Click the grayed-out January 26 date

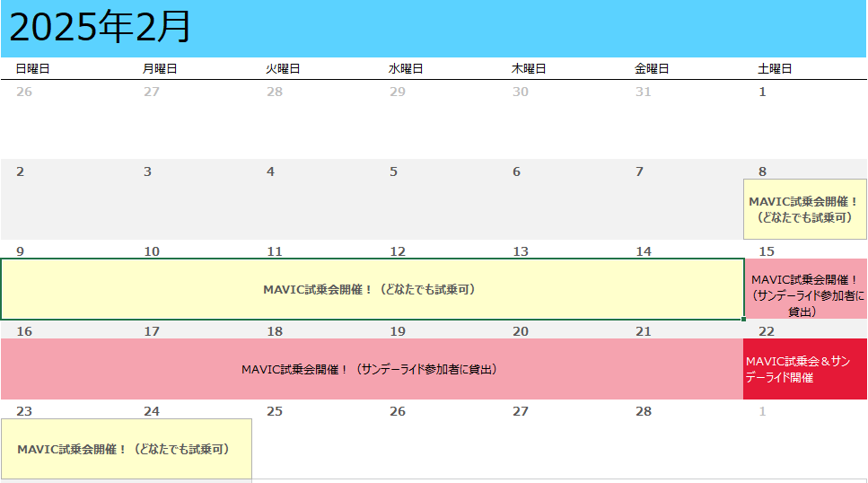click(x=24, y=92)
